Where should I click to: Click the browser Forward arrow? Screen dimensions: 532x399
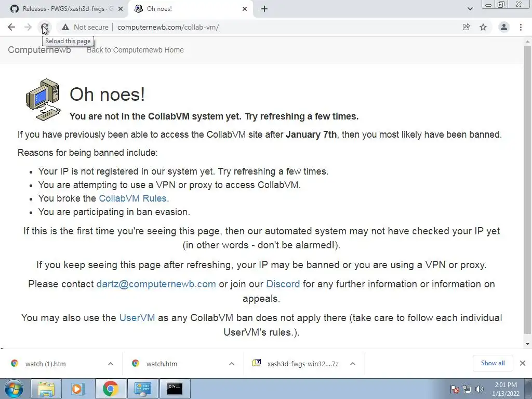(28, 27)
